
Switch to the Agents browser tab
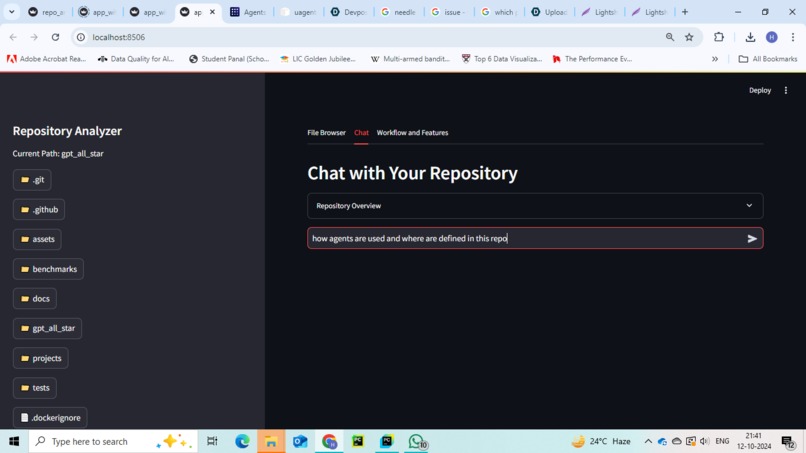click(x=248, y=12)
